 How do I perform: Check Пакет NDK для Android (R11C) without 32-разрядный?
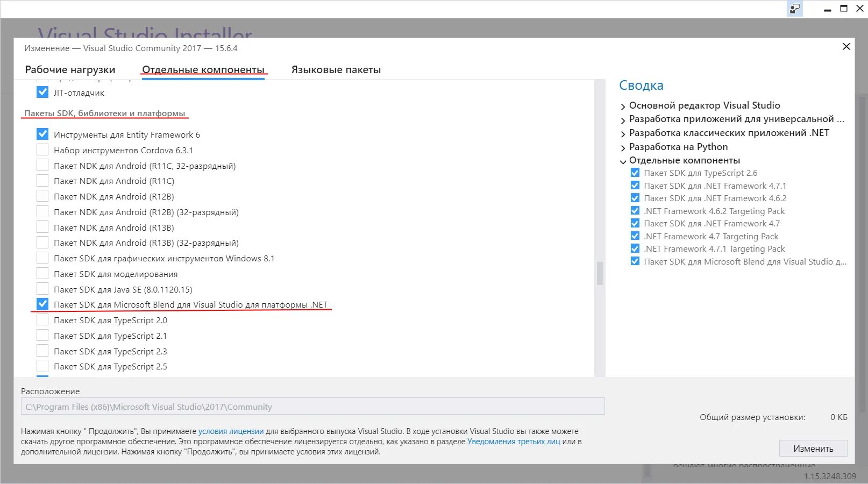[x=42, y=181]
